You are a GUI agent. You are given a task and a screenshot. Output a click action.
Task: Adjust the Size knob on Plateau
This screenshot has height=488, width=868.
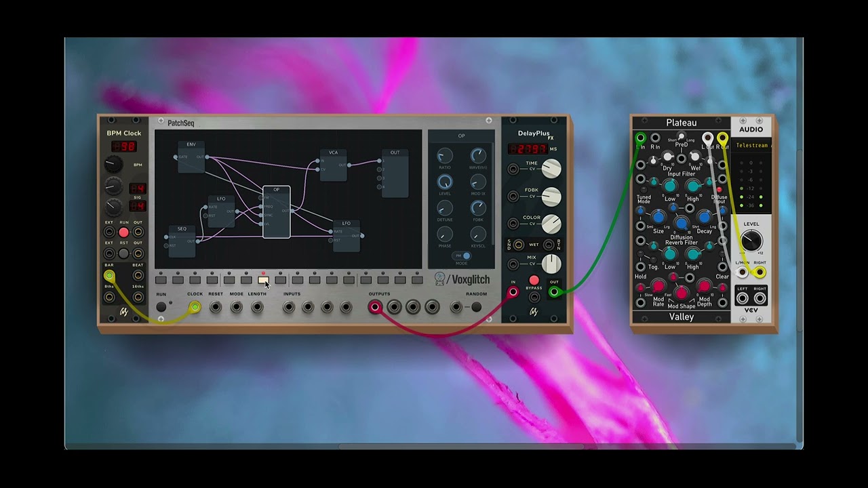point(658,218)
